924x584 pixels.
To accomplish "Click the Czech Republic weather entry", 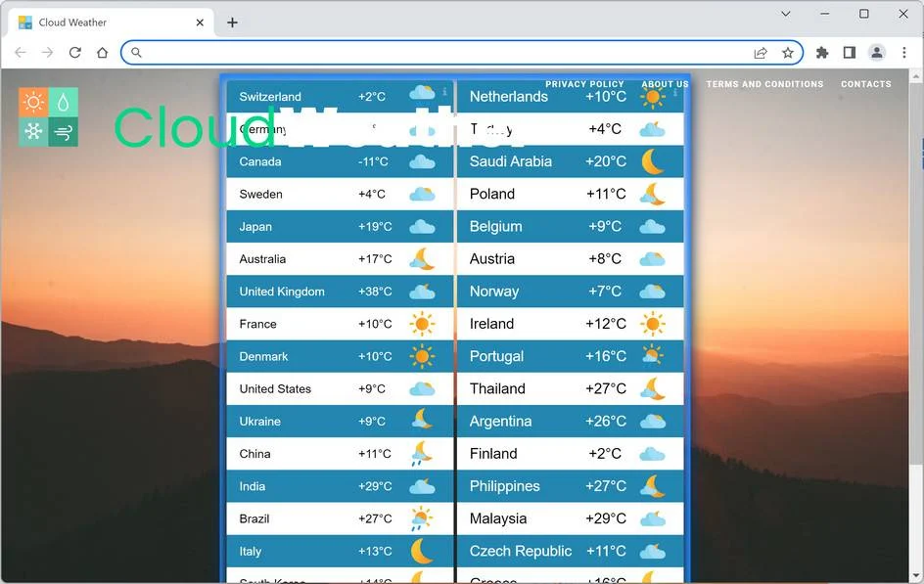I will pyautogui.click(x=571, y=551).
